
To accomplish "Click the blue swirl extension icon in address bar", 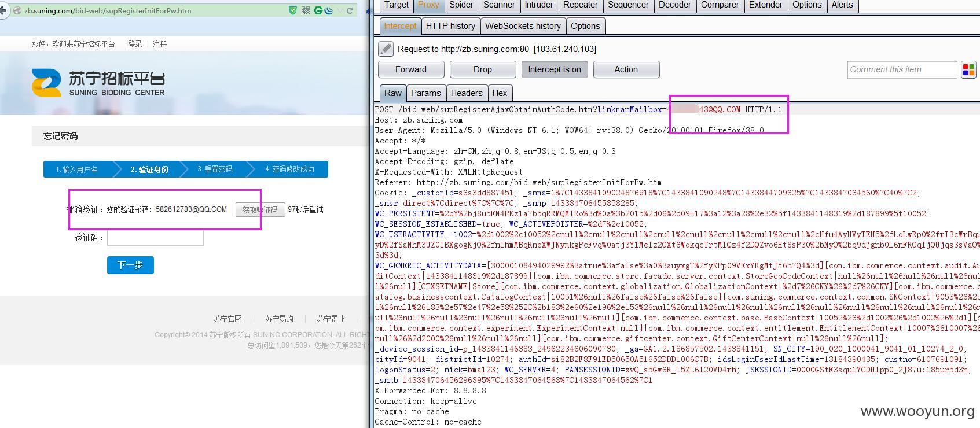I will pyautogui.click(x=328, y=10).
